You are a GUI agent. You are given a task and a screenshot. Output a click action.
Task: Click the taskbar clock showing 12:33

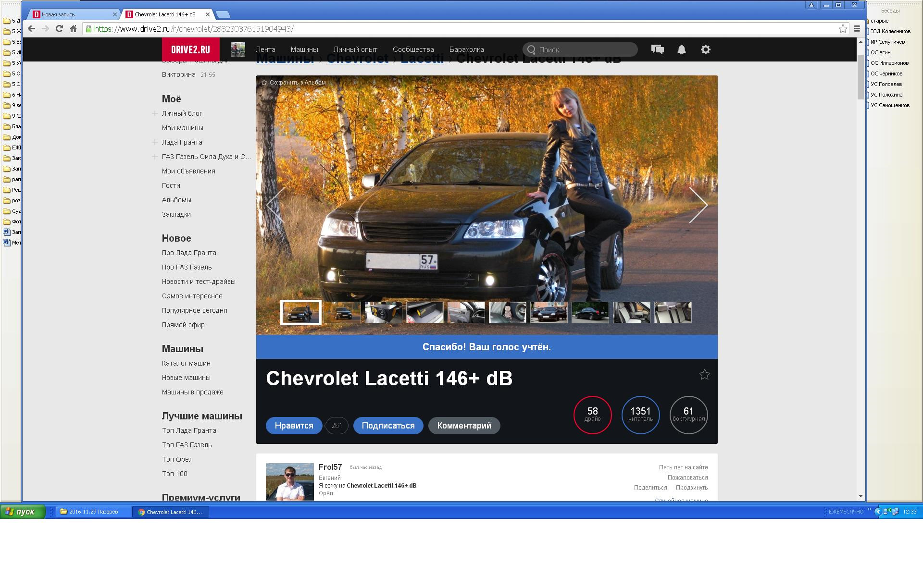[910, 512]
